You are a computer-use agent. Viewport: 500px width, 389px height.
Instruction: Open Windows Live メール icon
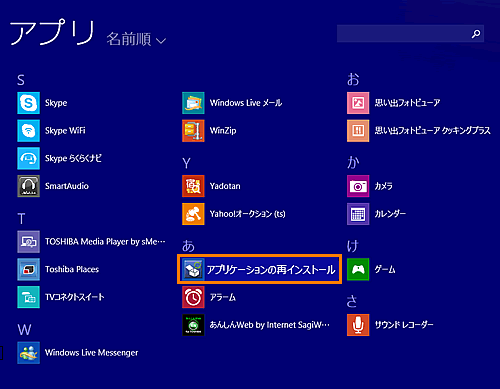pyautogui.click(x=193, y=103)
